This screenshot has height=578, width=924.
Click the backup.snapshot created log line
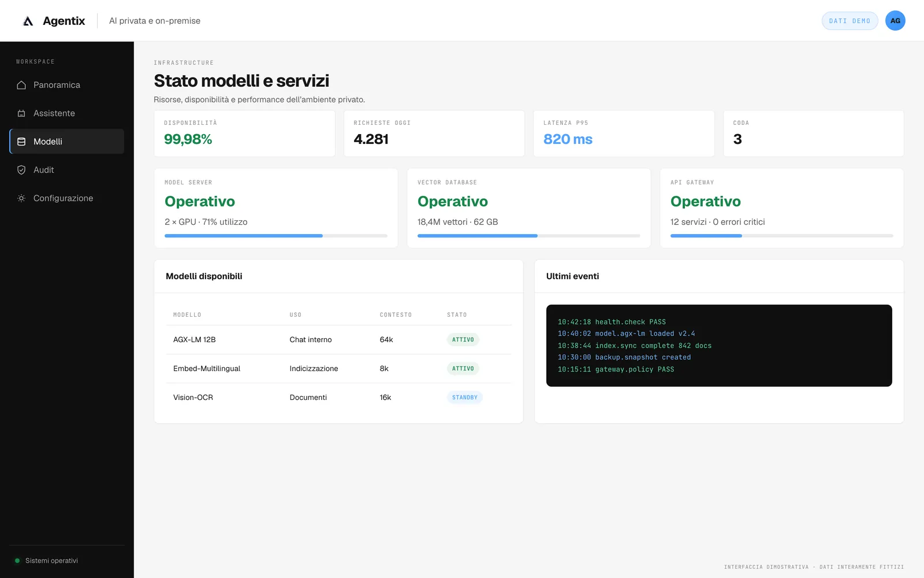(624, 357)
